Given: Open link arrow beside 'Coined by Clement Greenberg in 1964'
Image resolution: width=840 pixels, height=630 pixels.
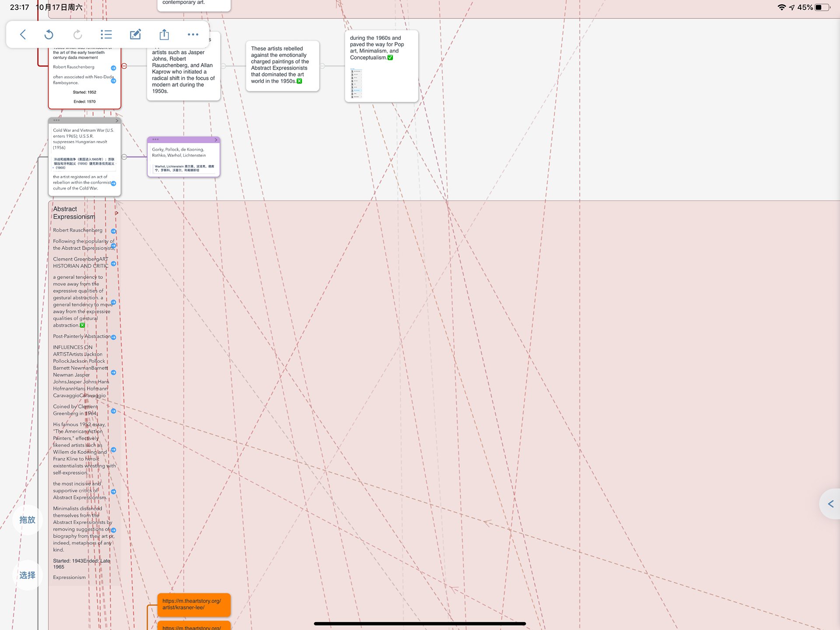Looking at the screenshot, I should coord(113,411).
